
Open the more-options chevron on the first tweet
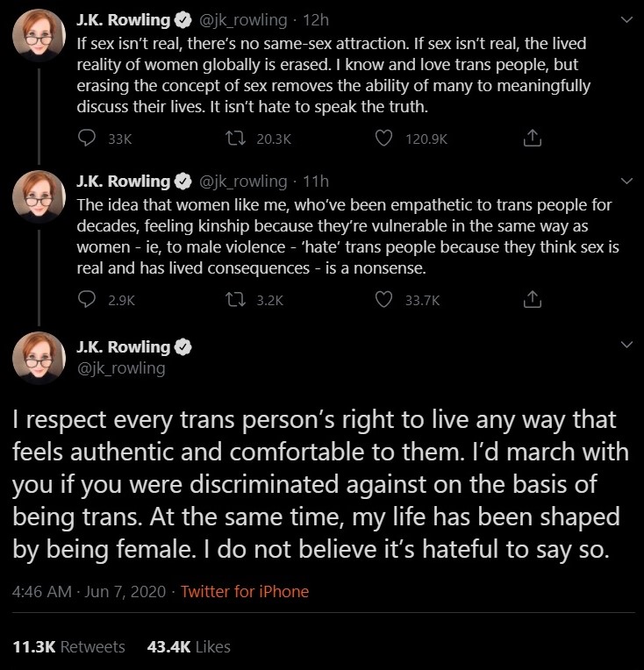[626, 18]
